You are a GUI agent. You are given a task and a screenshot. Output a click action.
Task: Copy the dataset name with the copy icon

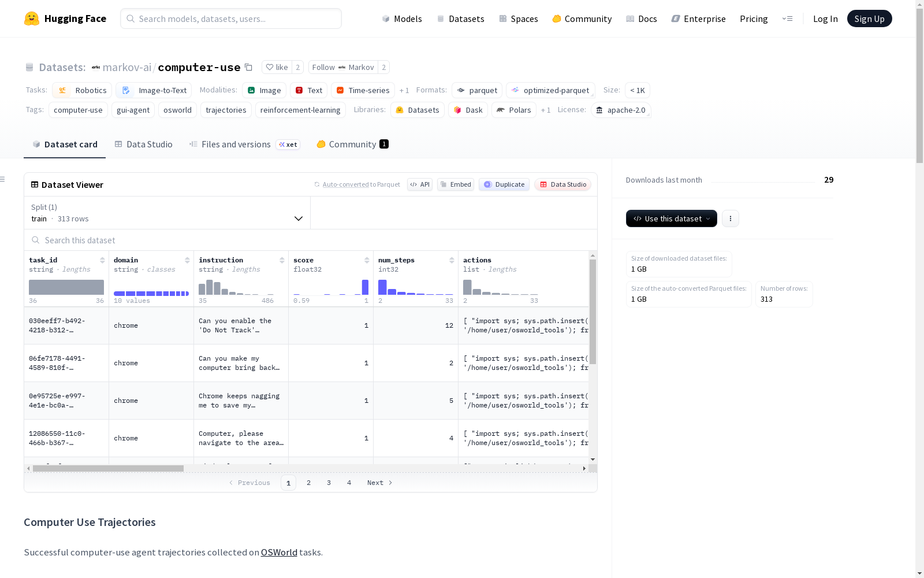(x=248, y=67)
